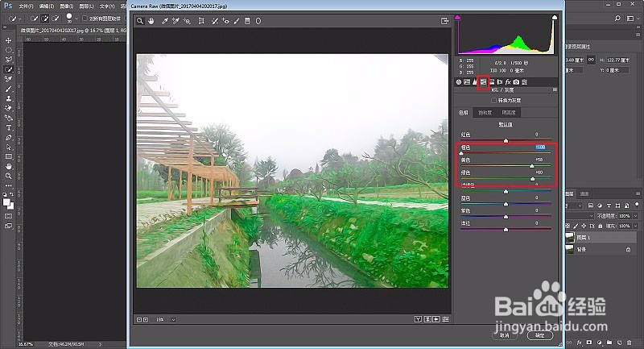The width and height of the screenshot is (644, 349).
Task: Open the Effects fx panel icon
Action: click(x=508, y=82)
